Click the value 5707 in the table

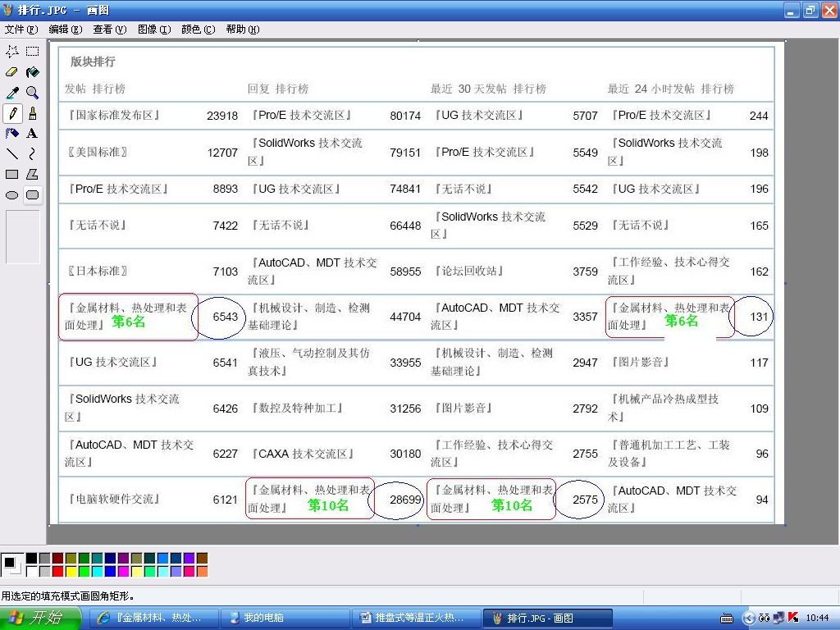click(x=585, y=116)
